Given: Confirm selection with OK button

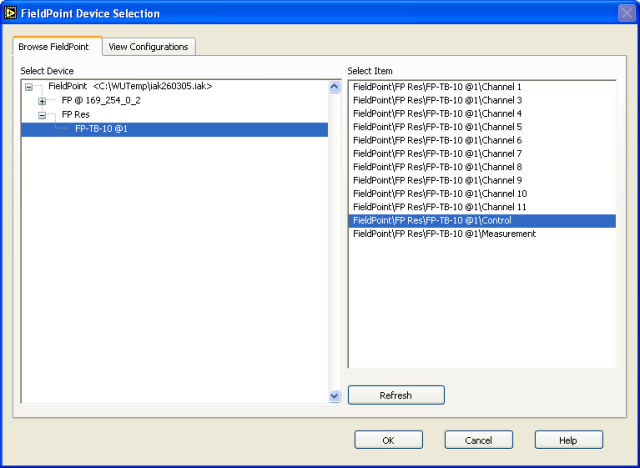Looking at the screenshot, I should [389, 440].
